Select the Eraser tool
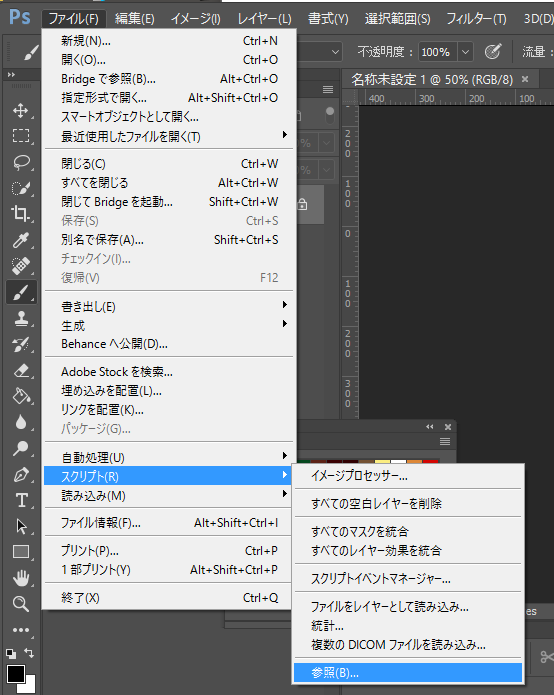Screen dimensions: 554x695 (20, 371)
